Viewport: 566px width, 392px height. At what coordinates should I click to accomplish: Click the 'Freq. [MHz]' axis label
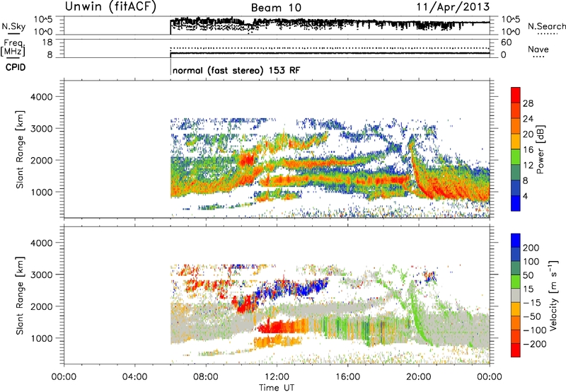coord(13,47)
